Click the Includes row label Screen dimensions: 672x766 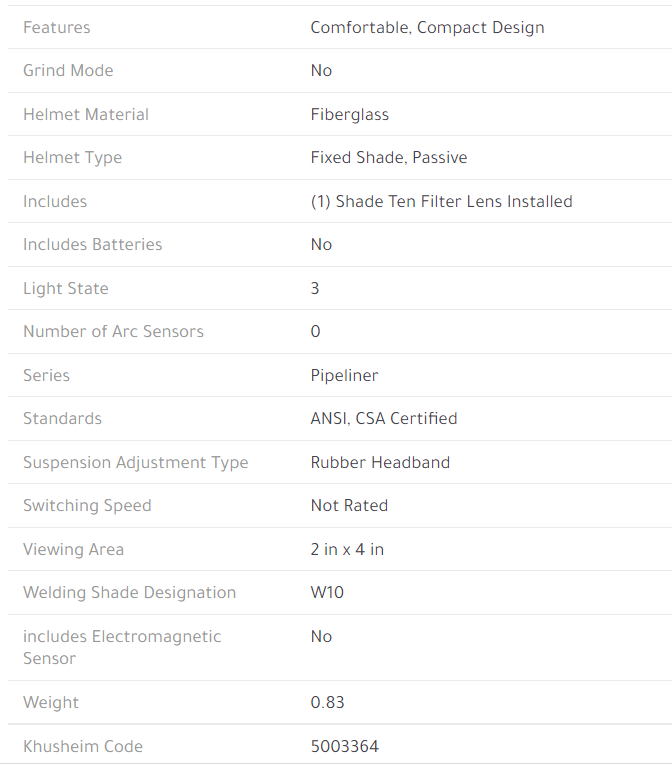pyautogui.click(x=55, y=202)
